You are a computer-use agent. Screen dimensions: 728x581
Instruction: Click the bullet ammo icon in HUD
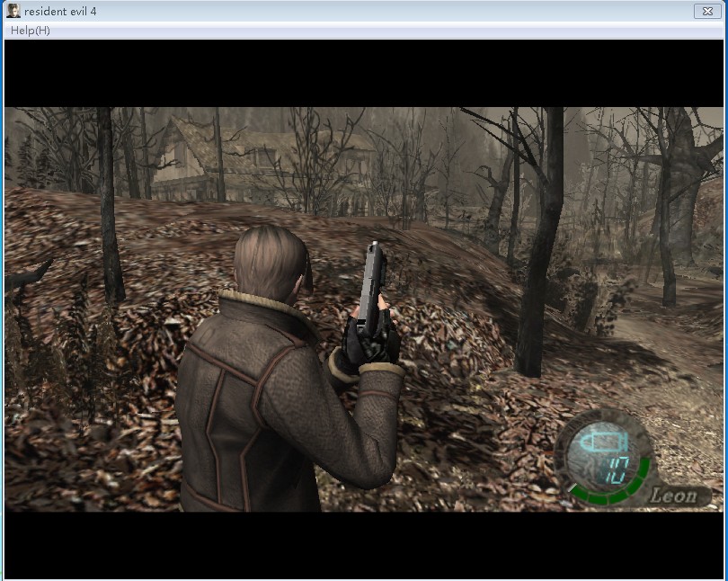coord(604,442)
